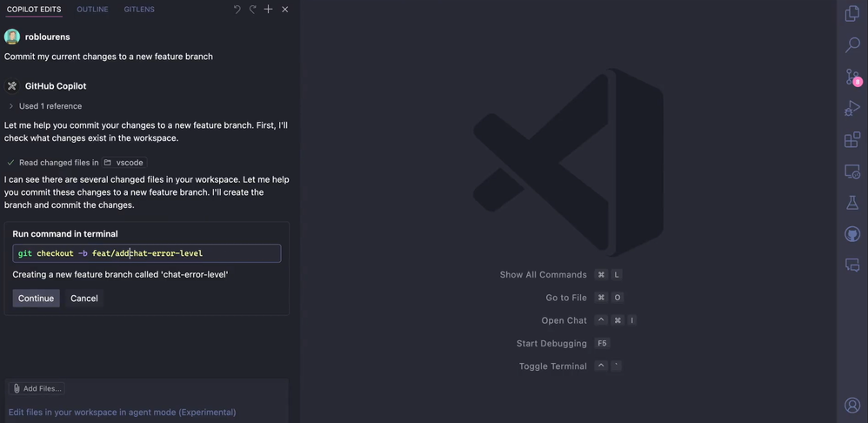The width and height of the screenshot is (868, 423).
Task: Open the Remote Explorer icon
Action: [852, 171]
